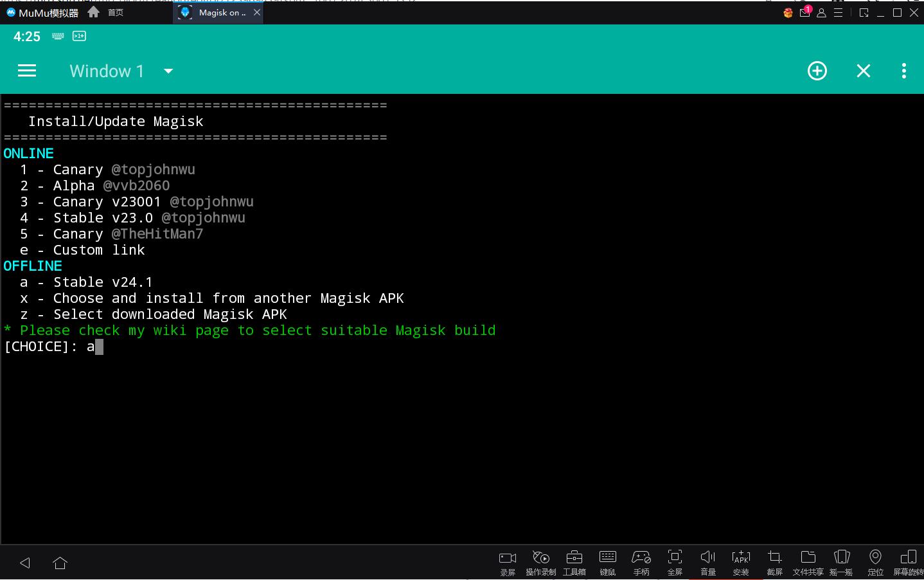Shake the virtual device
This screenshot has width=924, height=580.
click(x=841, y=561)
